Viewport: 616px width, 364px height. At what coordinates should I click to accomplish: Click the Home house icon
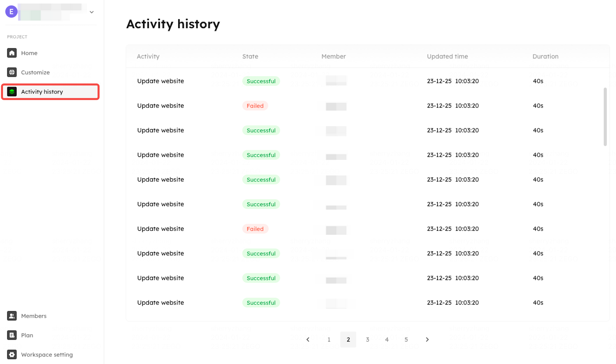12,53
